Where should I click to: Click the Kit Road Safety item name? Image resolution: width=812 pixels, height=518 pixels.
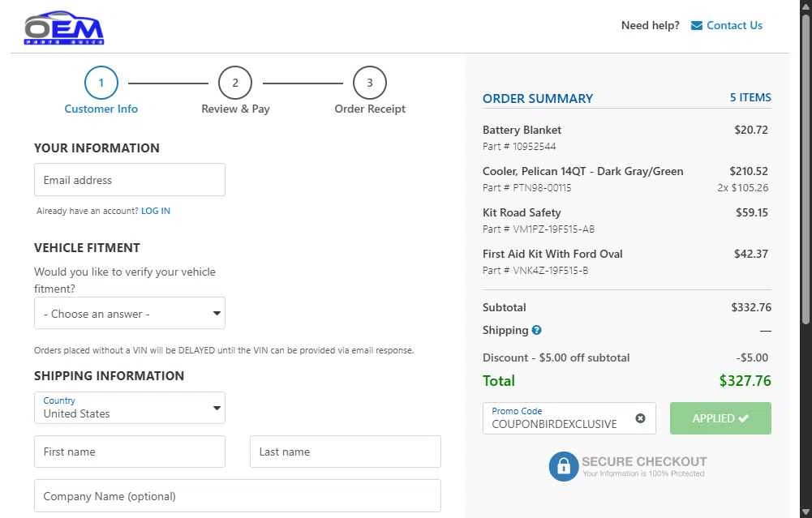(x=522, y=212)
